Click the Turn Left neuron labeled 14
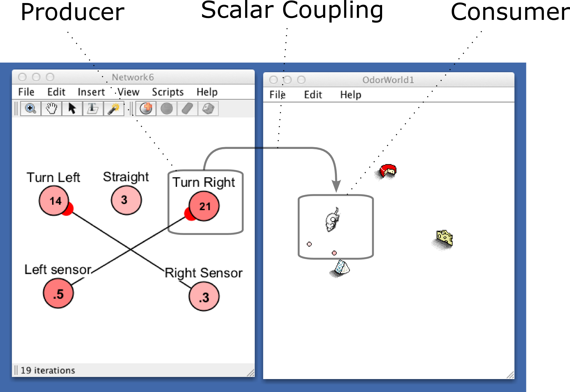 pyautogui.click(x=54, y=201)
